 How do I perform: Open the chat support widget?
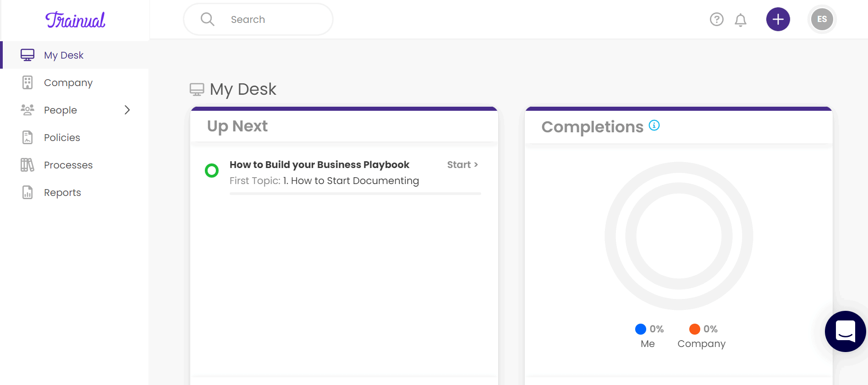[x=845, y=331]
